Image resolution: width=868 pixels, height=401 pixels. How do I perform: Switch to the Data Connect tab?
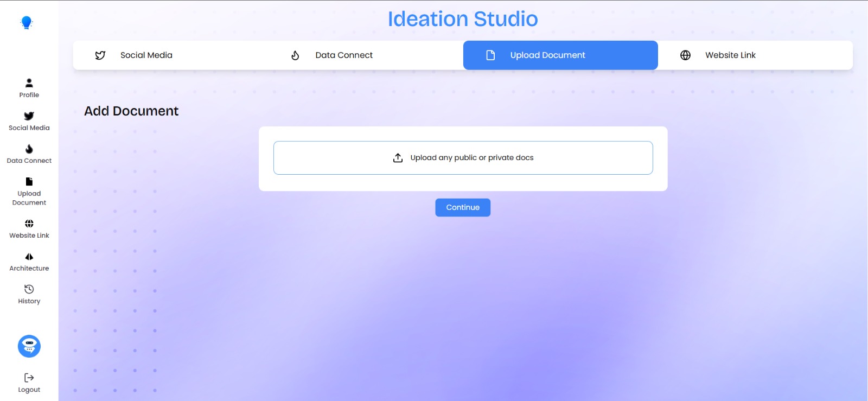pos(343,55)
